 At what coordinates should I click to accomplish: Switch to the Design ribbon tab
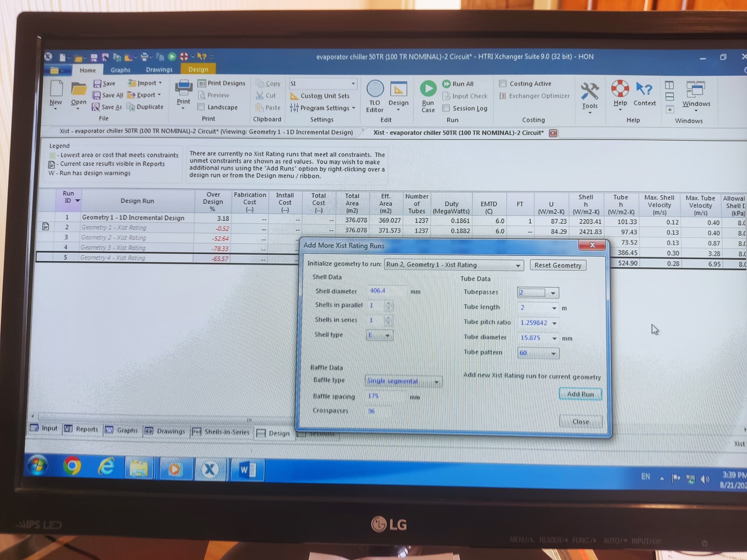pyautogui.click(x=198, y=69)
